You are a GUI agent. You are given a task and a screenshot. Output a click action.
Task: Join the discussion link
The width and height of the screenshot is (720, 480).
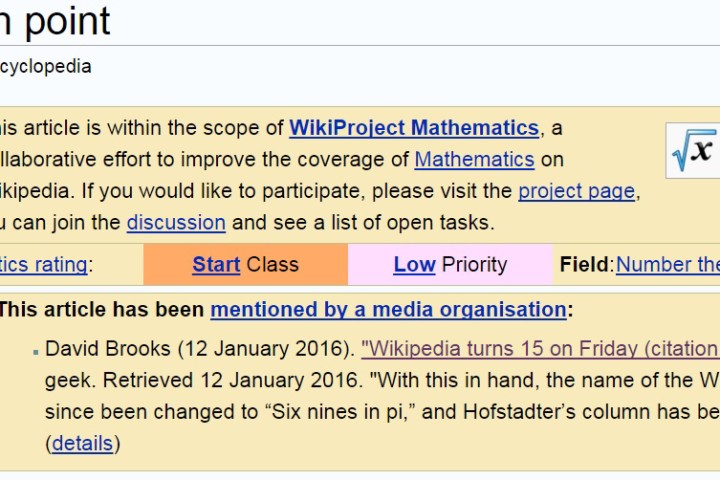click(x=176, y=223)
